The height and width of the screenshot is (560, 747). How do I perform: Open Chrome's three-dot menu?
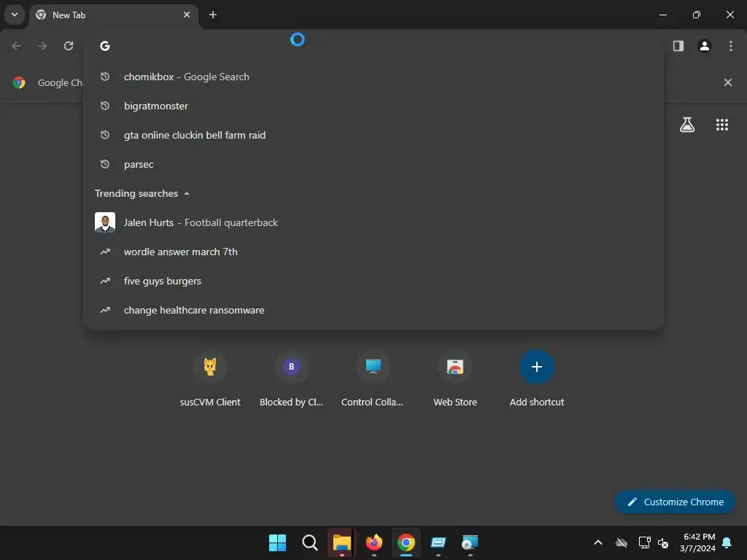point(731,46)
